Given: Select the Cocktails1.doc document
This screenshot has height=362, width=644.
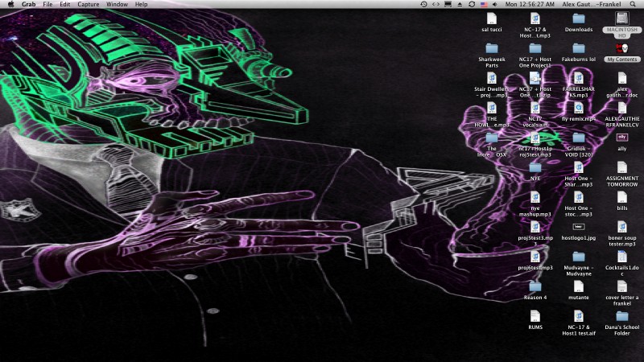Looking at the screenshot, I should pos(622,257).
